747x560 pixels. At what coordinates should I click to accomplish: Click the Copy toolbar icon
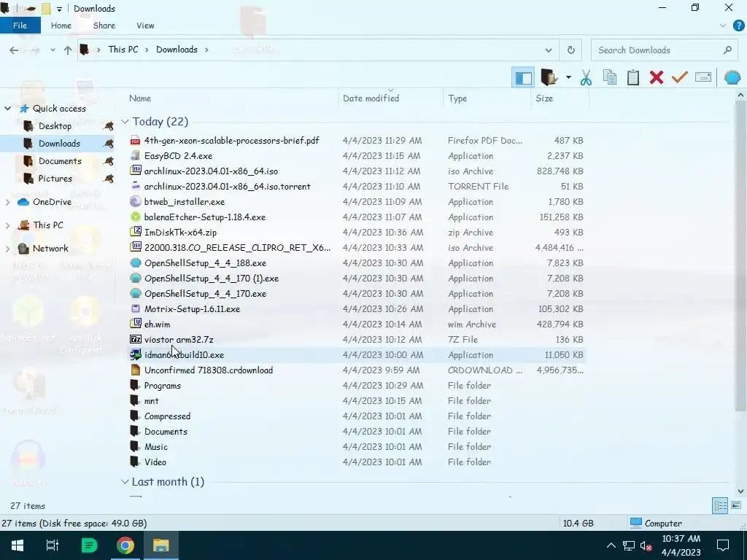(610, 77)
